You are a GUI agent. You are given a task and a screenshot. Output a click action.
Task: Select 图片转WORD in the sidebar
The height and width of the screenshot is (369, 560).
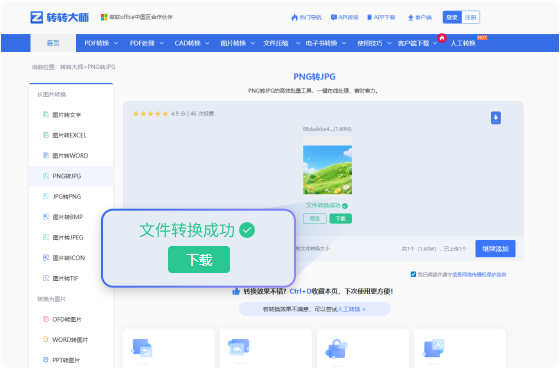coord(71,155)
